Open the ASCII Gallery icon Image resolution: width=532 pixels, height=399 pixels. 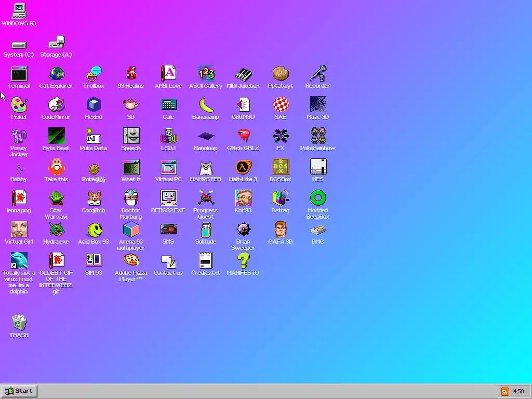coord(206,74)
